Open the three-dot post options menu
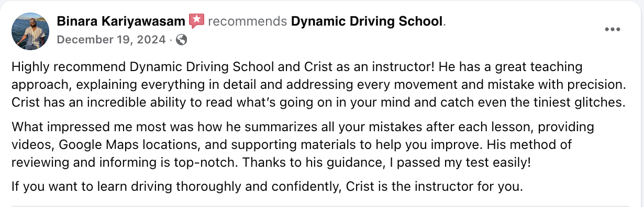 (612, 29)
